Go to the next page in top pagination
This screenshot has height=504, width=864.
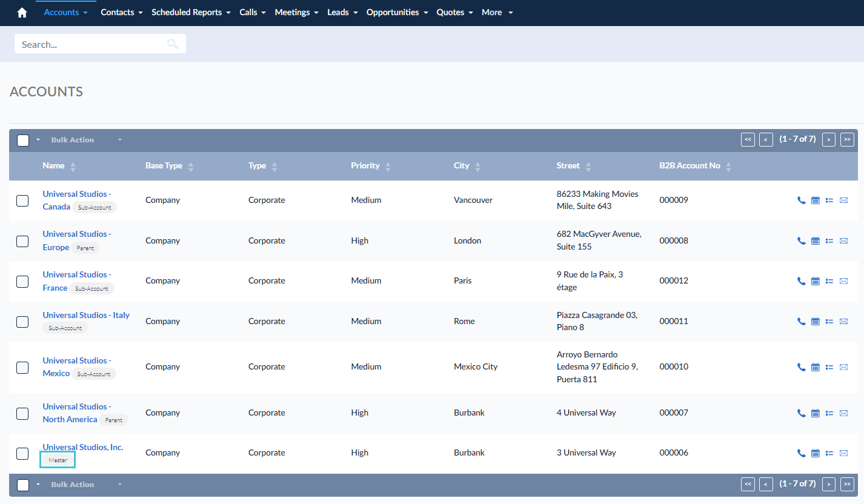point(829,140)
